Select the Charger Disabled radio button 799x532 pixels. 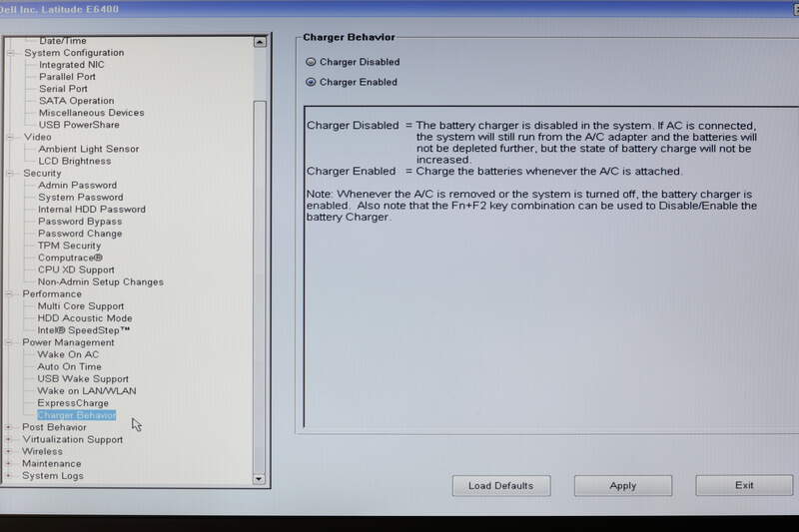coord(311,62)
